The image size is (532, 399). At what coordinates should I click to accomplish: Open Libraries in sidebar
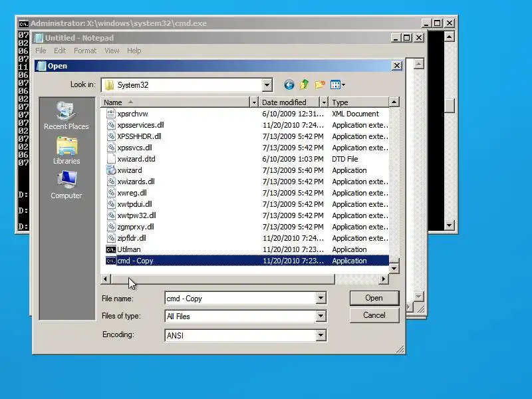click(x=66, y=151)
